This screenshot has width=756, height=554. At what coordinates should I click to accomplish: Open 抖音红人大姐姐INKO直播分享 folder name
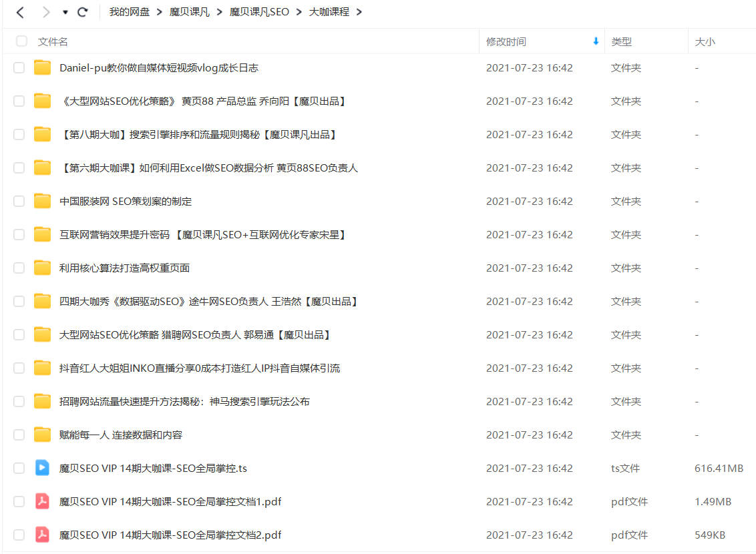pyautogui.click(x=200, y=368)
